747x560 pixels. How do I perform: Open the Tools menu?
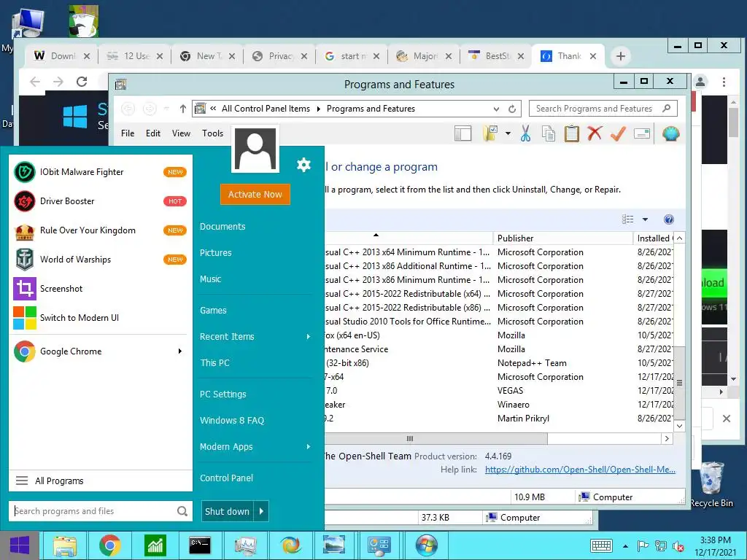click(212, 133)
